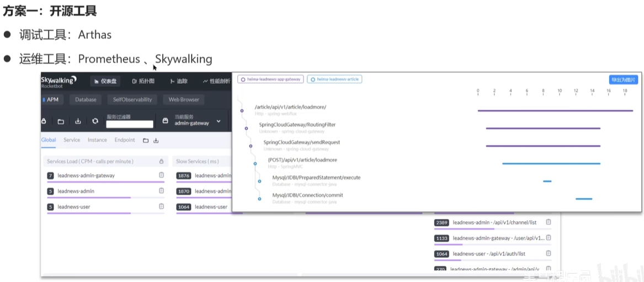The height and width of the screenshot is (282, 644).
Task: Open the 拓扑图 topology menu
Action: pos(143,81)
